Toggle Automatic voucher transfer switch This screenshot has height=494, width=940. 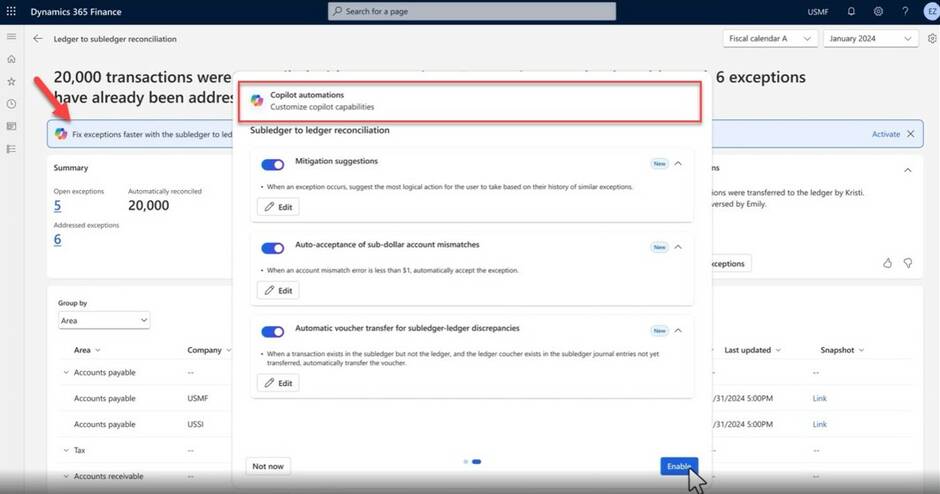point(272,331)
